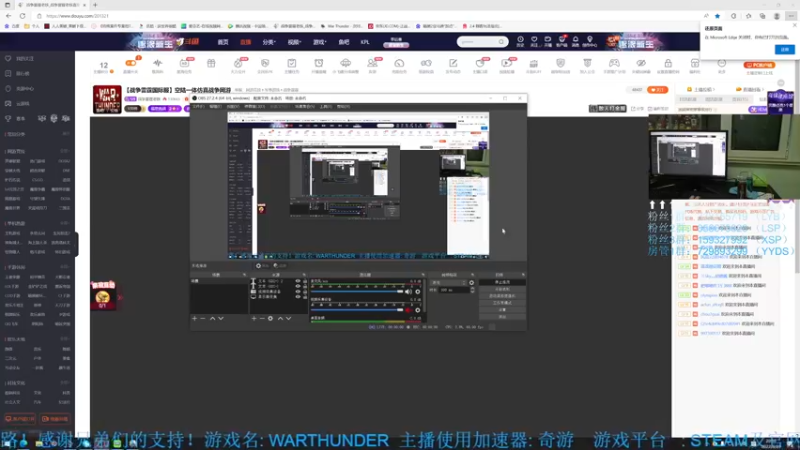Image resolution: width=800 pixels, height=450 pixels.
Task: Click the 全屏 button above webcam
Action: (x=608, y=109)
